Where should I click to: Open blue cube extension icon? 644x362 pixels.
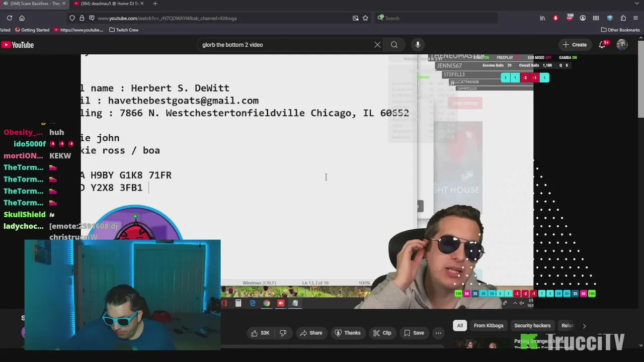(610, 18)
